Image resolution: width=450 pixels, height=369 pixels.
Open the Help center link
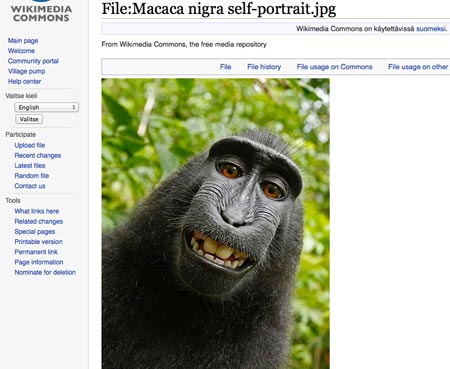(24, 81)
